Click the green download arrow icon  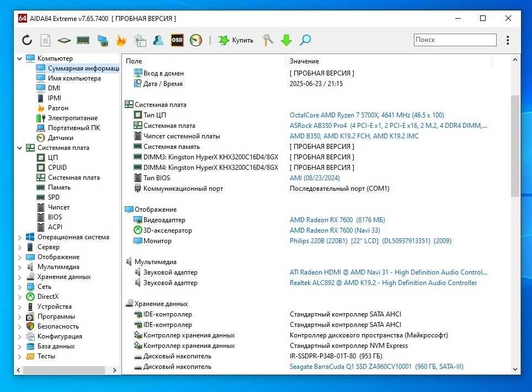point(286,40)
